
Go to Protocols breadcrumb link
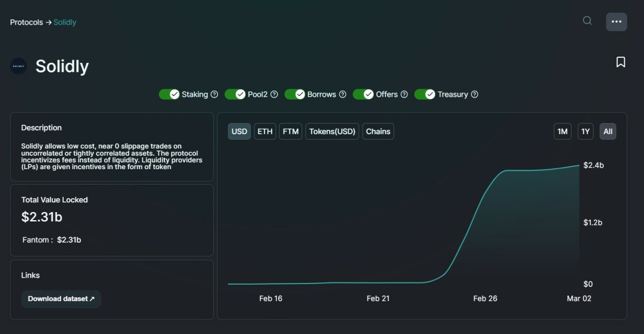[x=26, y=23]
